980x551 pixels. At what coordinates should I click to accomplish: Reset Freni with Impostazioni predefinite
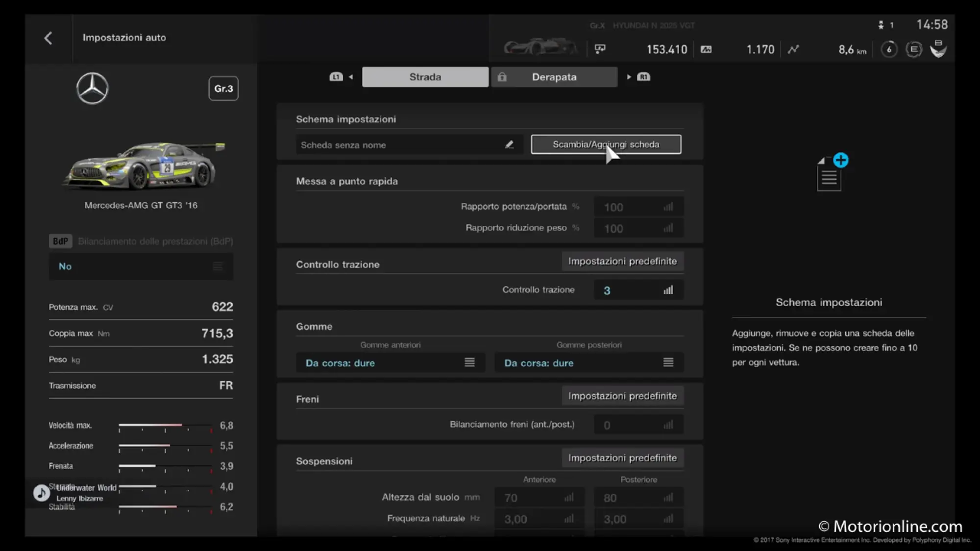click(x=622, y=396)
